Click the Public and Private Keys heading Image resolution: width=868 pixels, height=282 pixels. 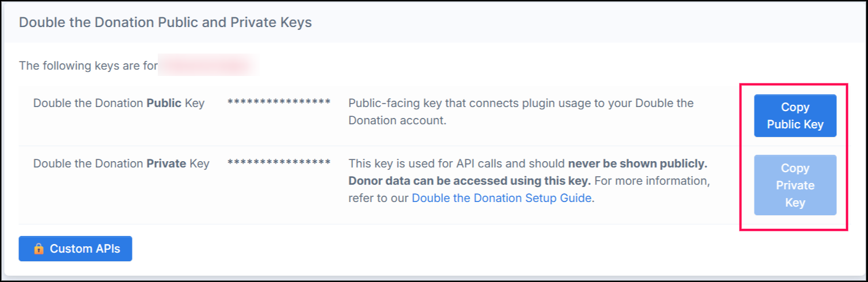pos(165,22)
